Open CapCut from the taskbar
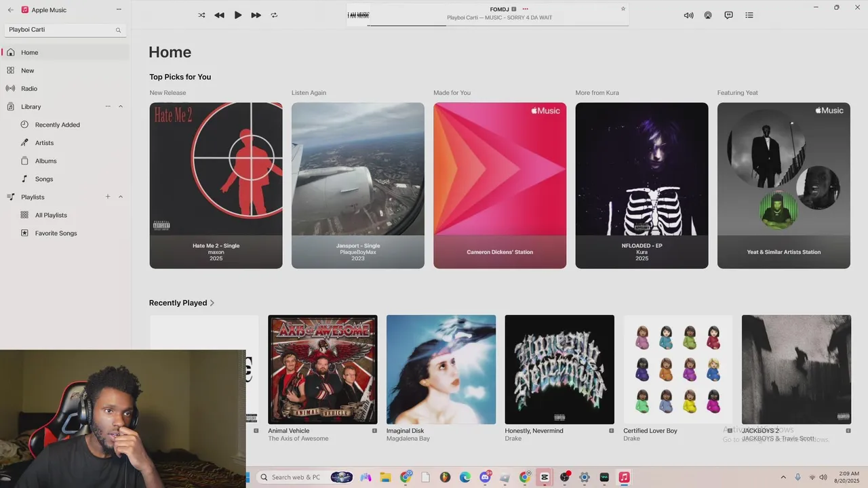The height and width of the screenshot is (488, 868). [x=545, y=477]
